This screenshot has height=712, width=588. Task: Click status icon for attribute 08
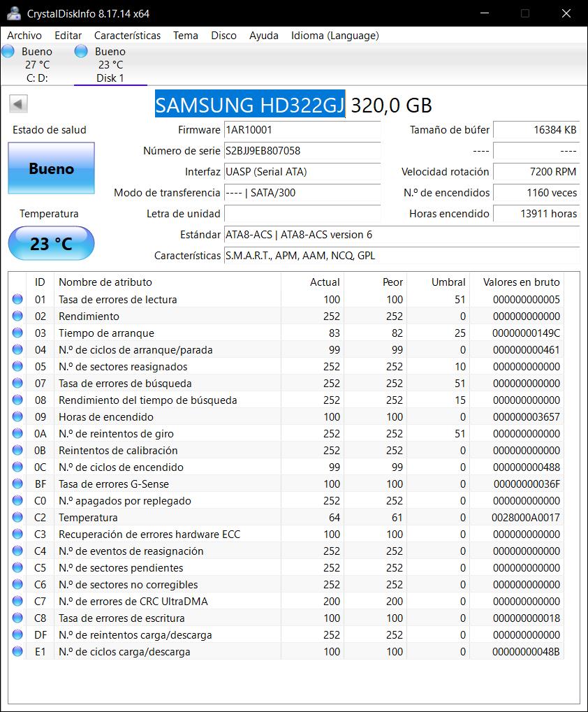coord(17,400)
